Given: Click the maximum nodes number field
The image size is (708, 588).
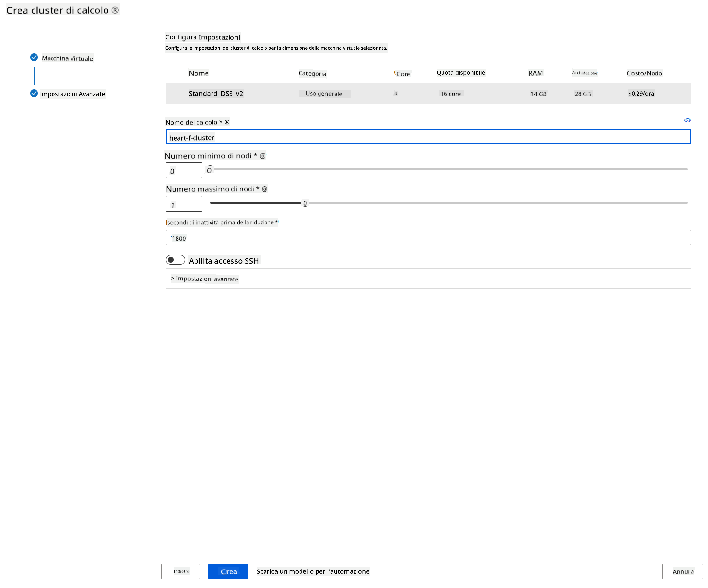Looking at the screenshot, I should tap(184, 204).
